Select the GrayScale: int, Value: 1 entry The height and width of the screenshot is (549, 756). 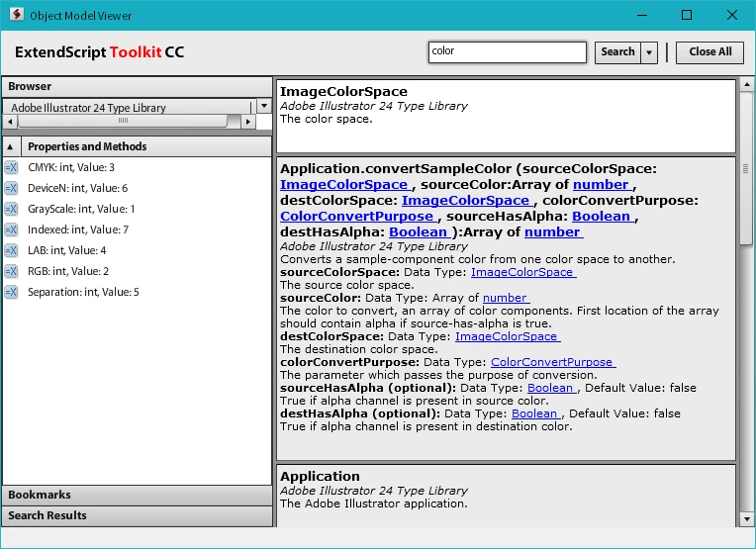(x=137, y=209)
